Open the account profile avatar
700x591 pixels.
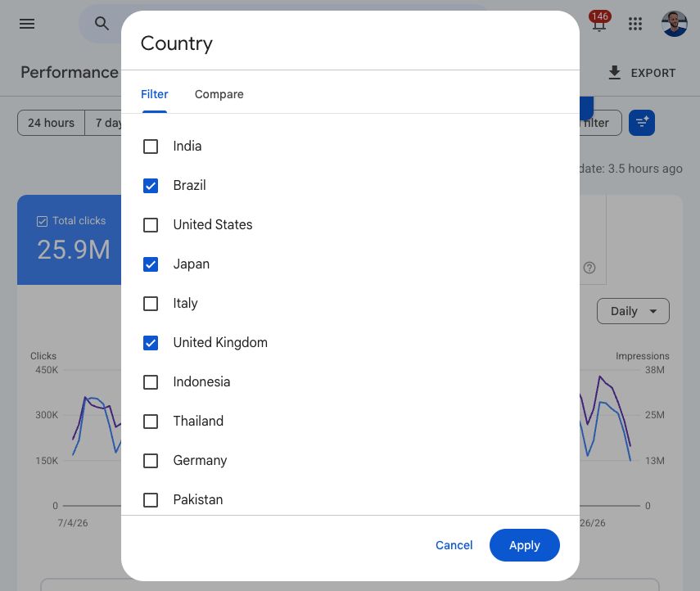tap(674, 24)
